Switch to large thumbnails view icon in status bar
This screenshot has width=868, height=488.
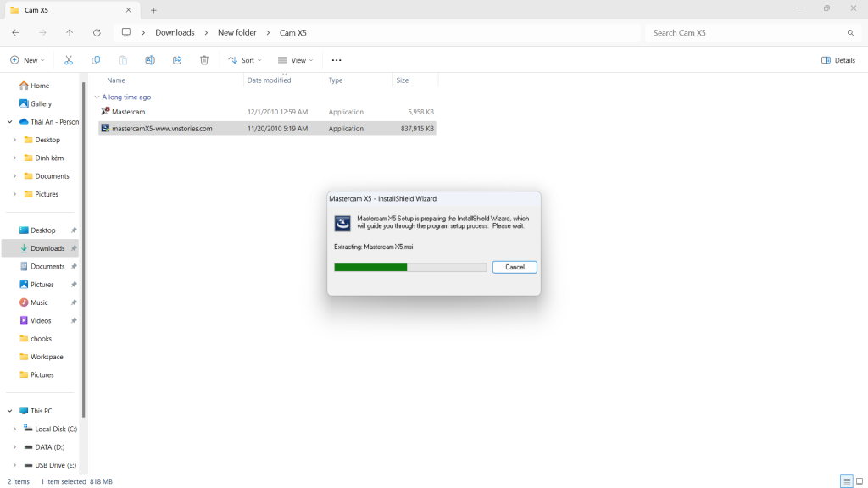860,481
